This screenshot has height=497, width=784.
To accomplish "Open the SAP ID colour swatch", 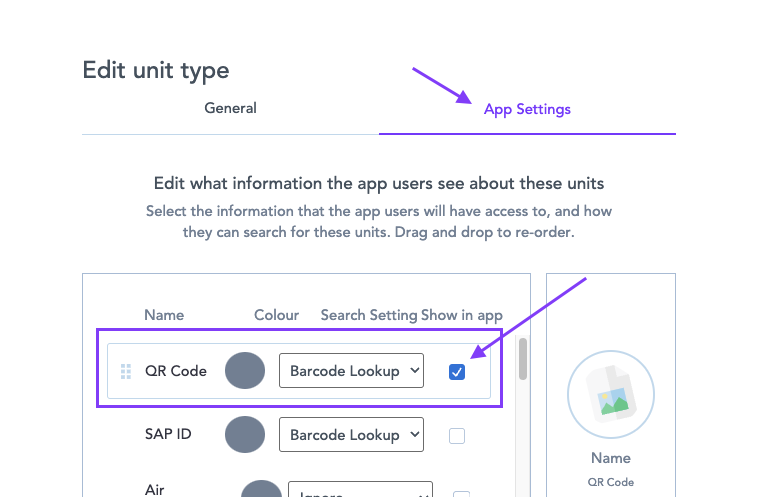I will pyautogui.click(x=245, y=435).
